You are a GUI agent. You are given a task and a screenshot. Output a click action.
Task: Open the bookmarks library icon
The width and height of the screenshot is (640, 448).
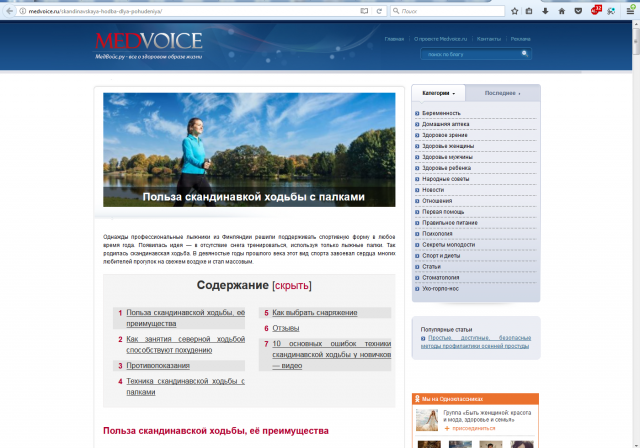[x=529, y=11]
